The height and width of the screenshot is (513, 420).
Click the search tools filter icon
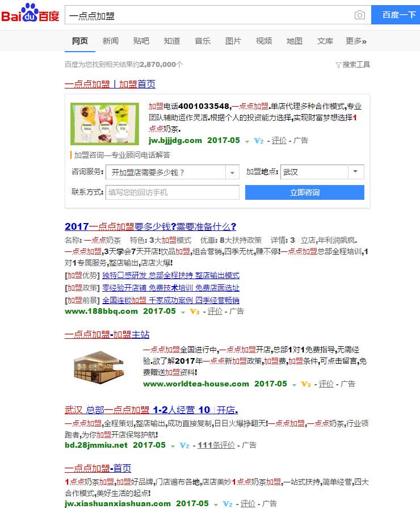tap(338, 65)
